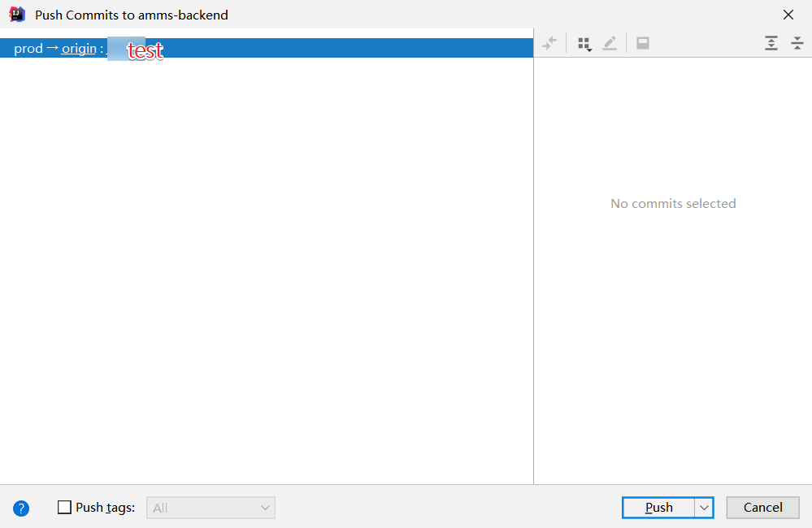812x528 pixels.
Task: Click the No commits selected label
Action: 673,203
